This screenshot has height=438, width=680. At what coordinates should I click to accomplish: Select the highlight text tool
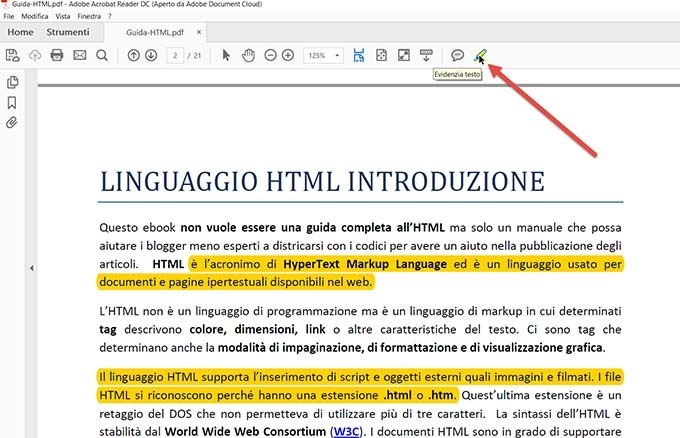pos(480,56)
